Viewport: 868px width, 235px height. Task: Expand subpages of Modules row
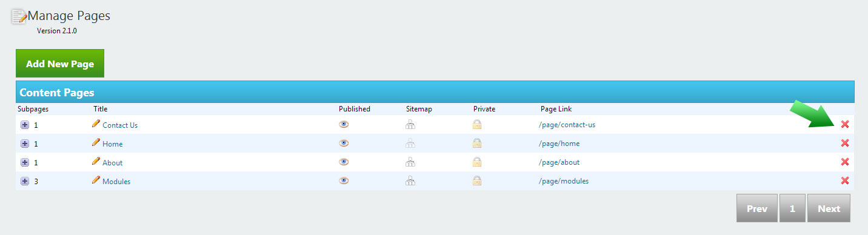(25, 181)
